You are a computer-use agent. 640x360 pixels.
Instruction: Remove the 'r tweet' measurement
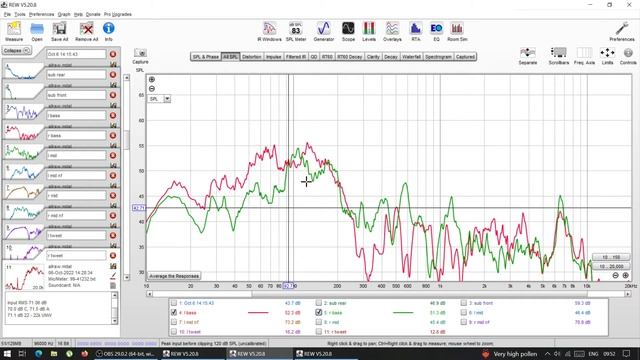point(113,256)
